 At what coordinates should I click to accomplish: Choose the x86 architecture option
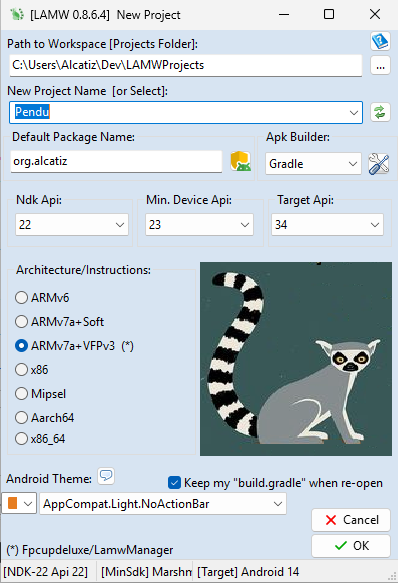[x=32, y=370]
